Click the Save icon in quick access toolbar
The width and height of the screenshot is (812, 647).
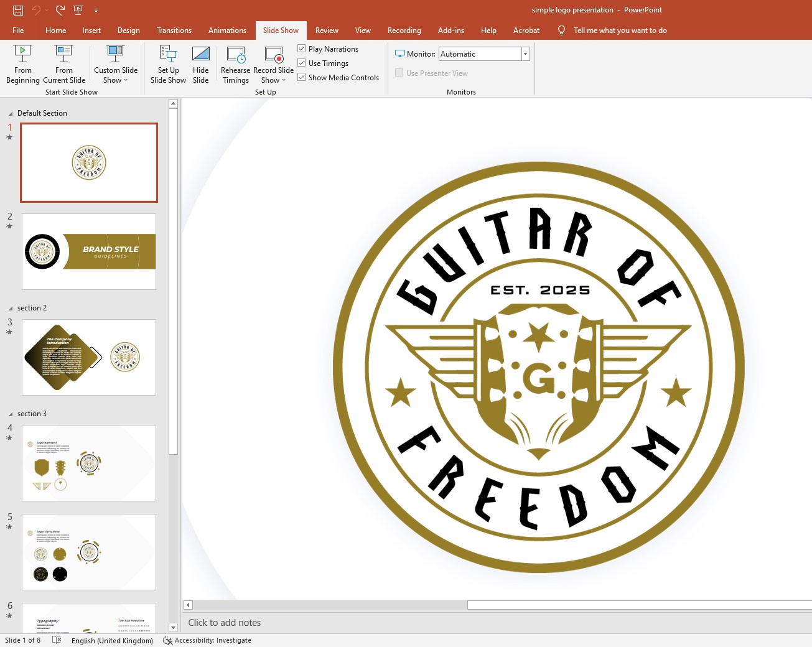pos(18,10)
